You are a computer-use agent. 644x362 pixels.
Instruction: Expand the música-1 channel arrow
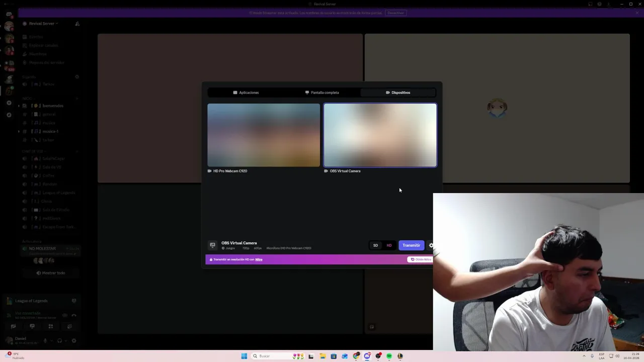click(x=19, y=131)
